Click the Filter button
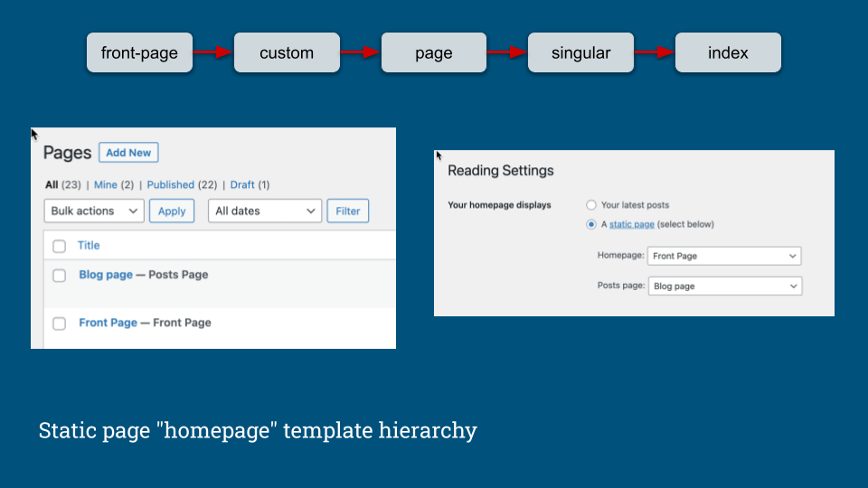 pyautogui.click(x=347, y=211)
